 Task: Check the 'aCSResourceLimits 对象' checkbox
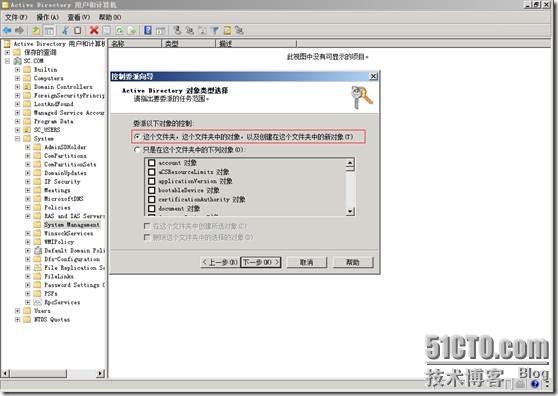(152, 172)
